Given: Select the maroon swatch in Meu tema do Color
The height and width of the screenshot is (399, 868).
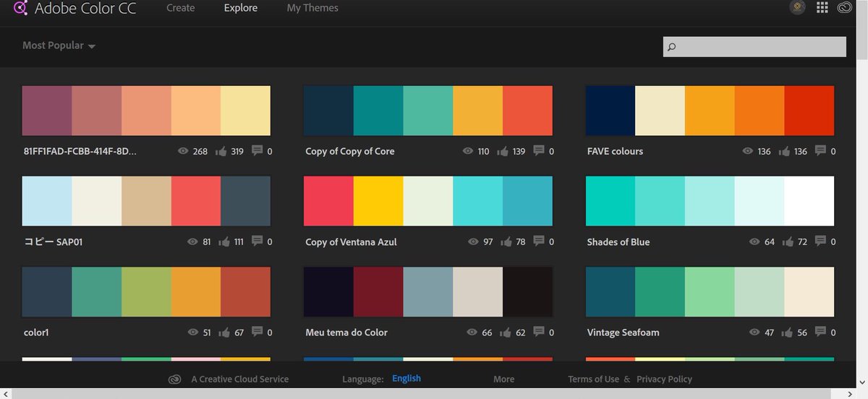Looking at the screenshot, I should pyautogui.click(x=378, y=291).
